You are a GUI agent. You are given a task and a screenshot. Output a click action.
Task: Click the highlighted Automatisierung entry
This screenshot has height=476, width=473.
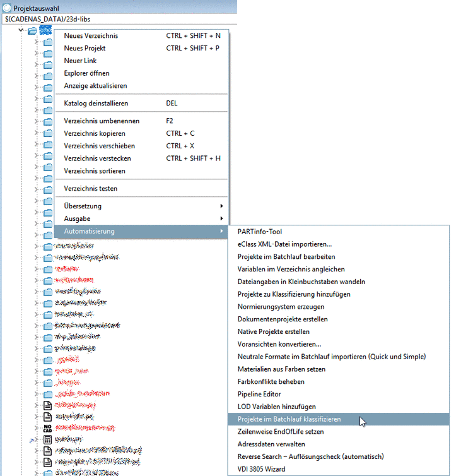[141, 231]
